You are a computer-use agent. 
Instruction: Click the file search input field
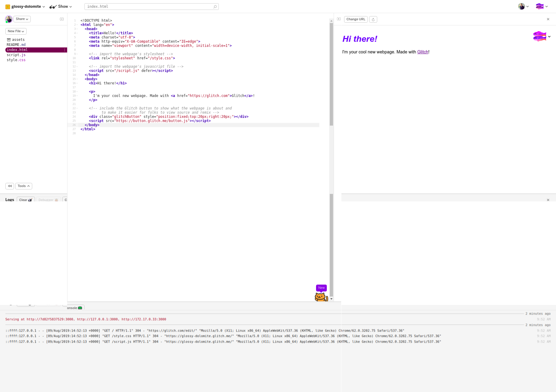point(151,7)
